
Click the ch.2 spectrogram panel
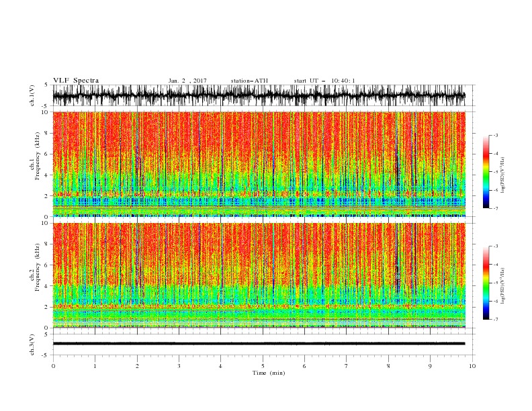259,275
